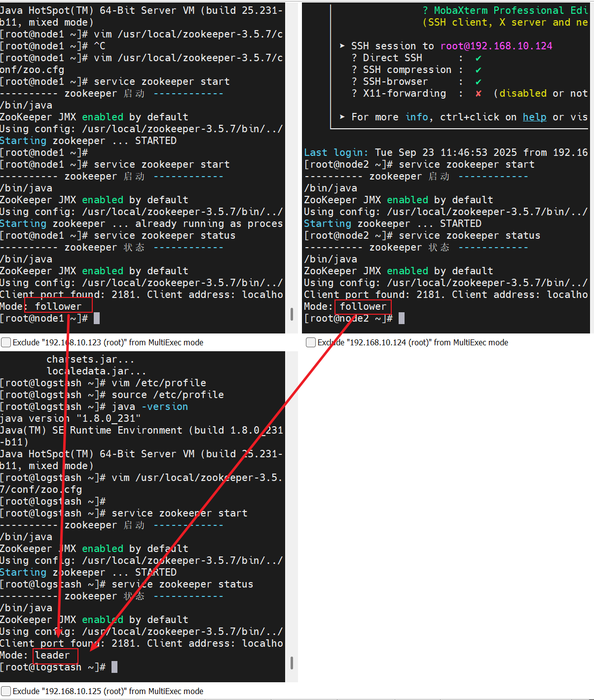Click 'service zookeeper status' command in node1

165,235
